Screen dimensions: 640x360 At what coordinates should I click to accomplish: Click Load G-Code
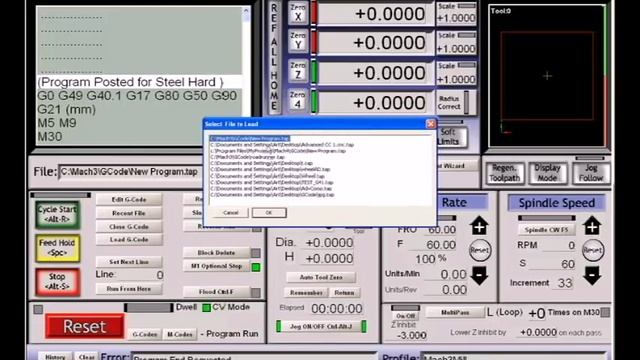coord(129,240)
